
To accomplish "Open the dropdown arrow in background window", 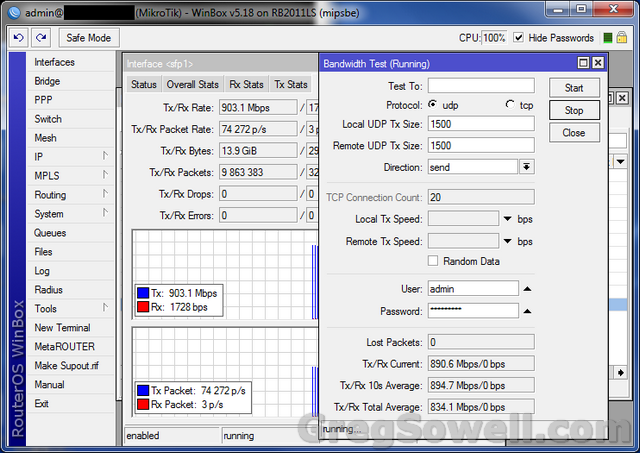I will coord(620,162).
